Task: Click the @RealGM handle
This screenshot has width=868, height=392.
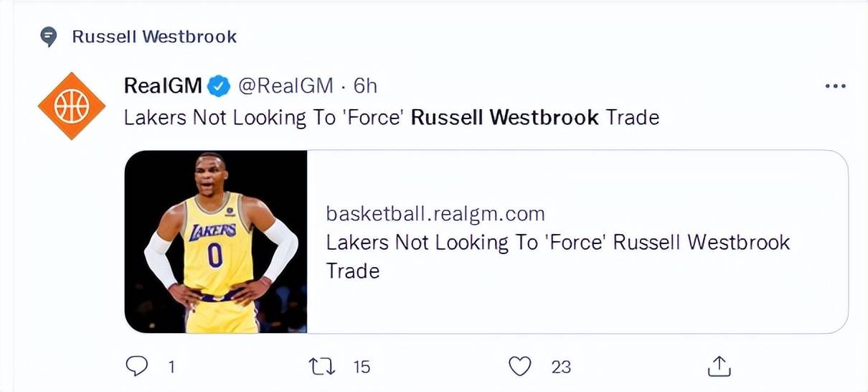Action: point(285,86)
